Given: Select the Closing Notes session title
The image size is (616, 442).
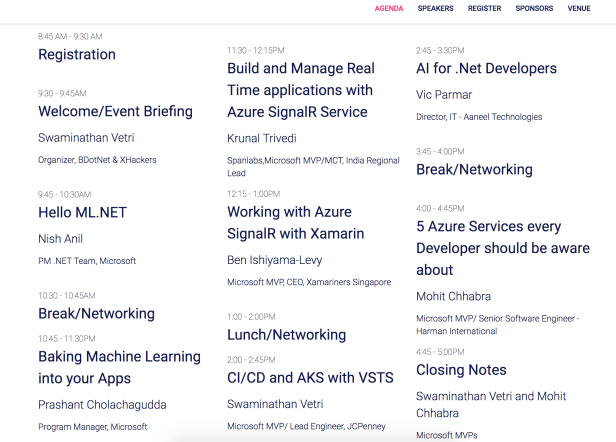Looking at the screenshot, I should (461, 370).
